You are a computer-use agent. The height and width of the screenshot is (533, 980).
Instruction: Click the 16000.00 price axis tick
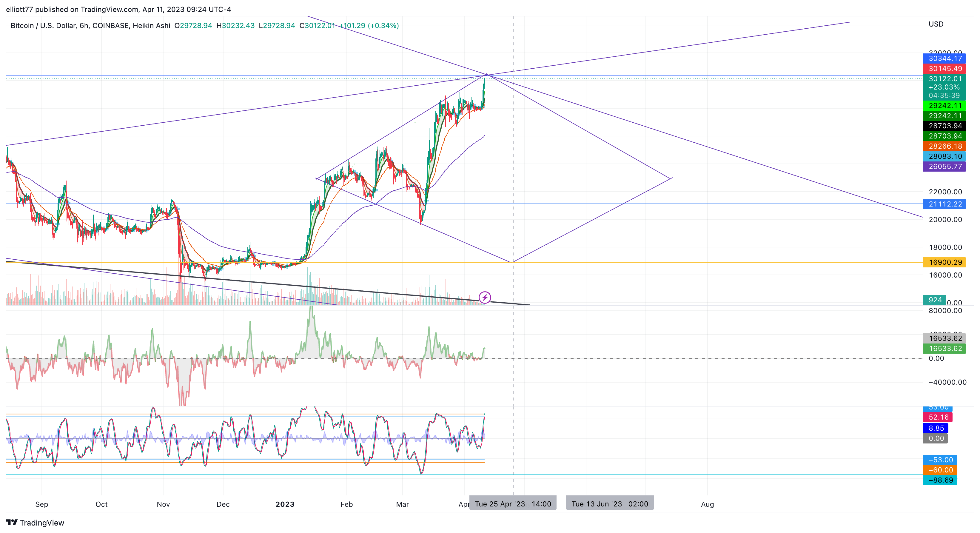945,275
